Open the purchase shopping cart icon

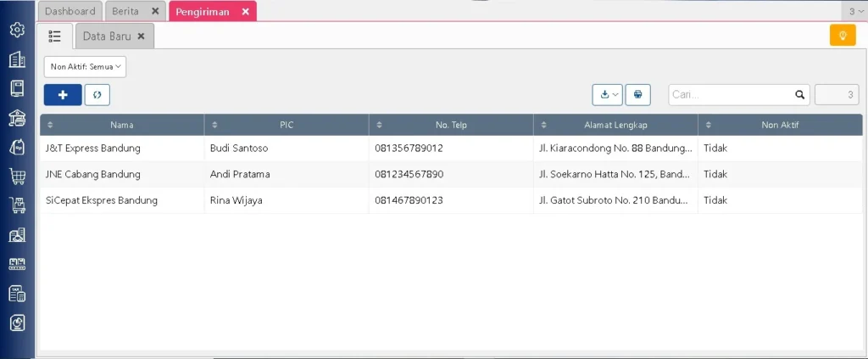click(18, 177)
